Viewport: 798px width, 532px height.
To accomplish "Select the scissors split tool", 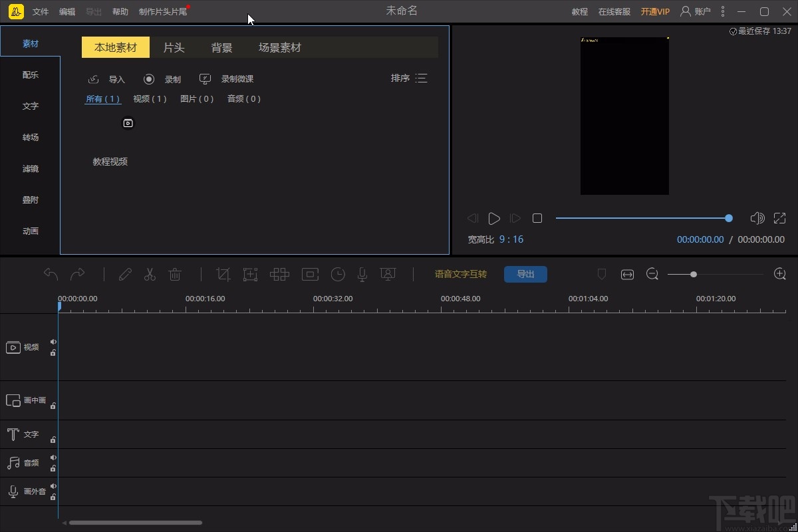I will [x=150, y=274].
